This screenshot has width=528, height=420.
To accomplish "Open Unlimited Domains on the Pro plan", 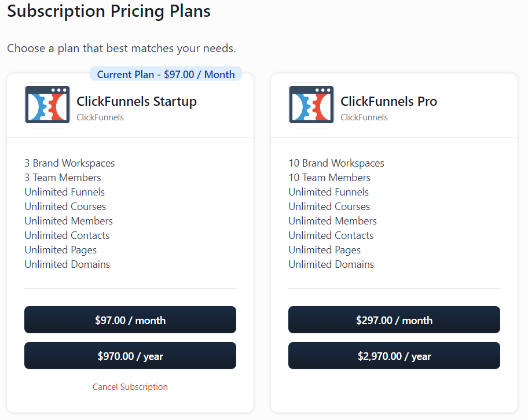I will pos(331,264).
